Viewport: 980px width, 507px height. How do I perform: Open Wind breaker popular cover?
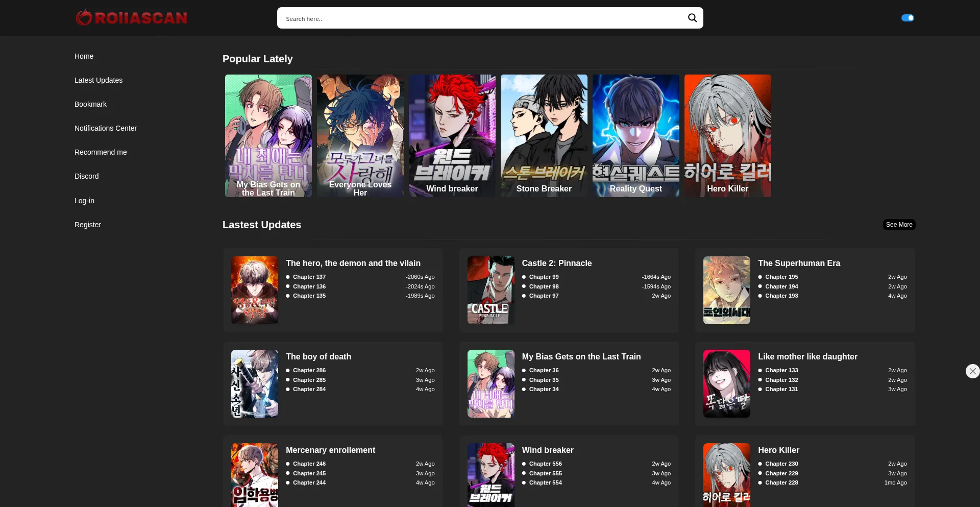pos(452,136)
